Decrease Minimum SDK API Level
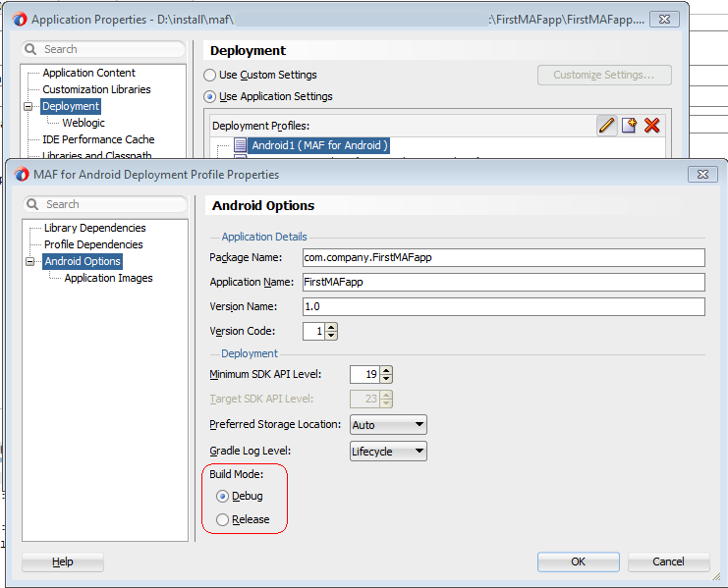Viewport: 728px width, 588px height. (x=386, y=378)
